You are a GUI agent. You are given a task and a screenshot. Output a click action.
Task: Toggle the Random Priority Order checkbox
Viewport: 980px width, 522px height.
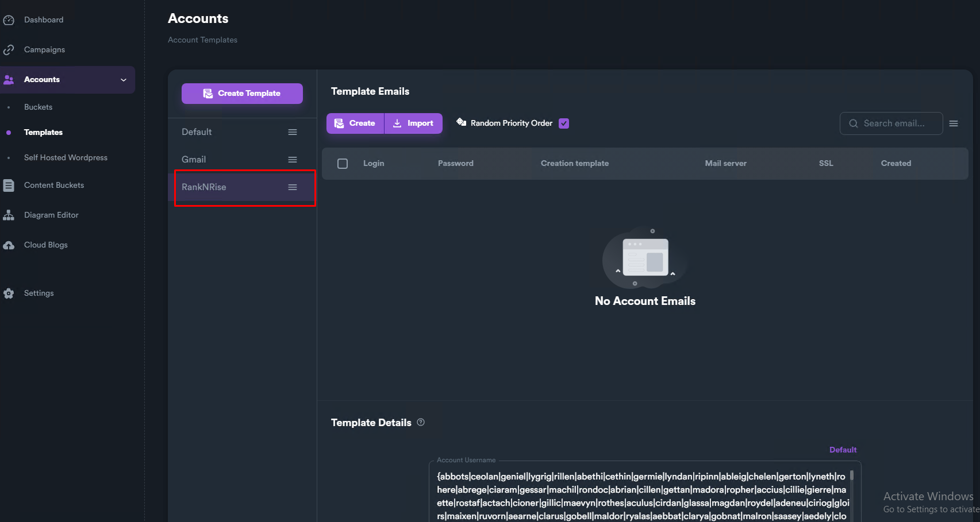563,123
